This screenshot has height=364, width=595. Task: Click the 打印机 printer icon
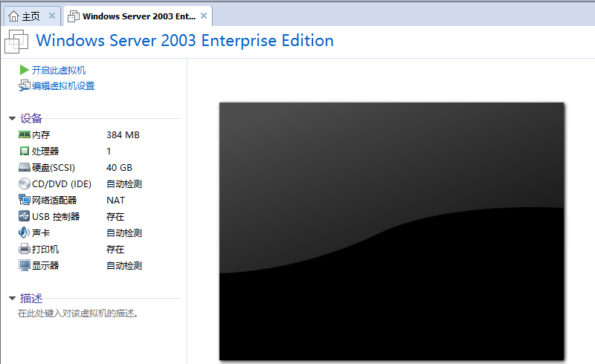(25, 249)
